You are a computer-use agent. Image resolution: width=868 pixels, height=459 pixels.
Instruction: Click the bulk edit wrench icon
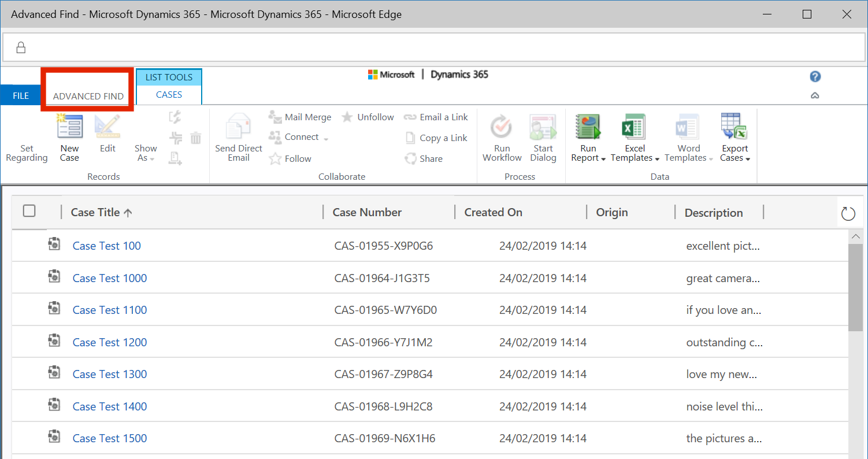point(175,117)
